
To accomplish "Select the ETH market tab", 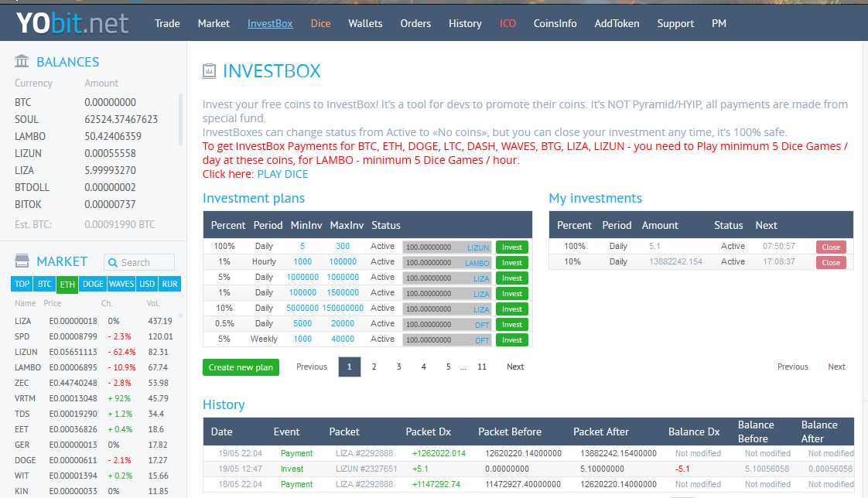I will pyautogui.click(x=67, y=284).
